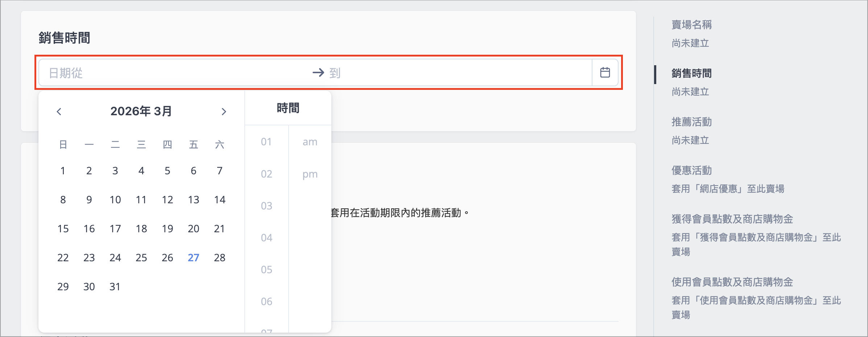Choose hour 04 in time list
Screen dimensions: 868x337
(x=266, y=238)
